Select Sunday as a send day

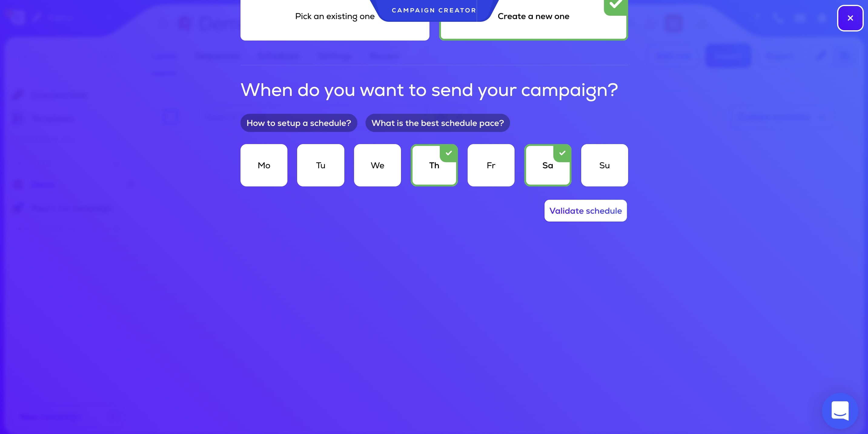604,165
